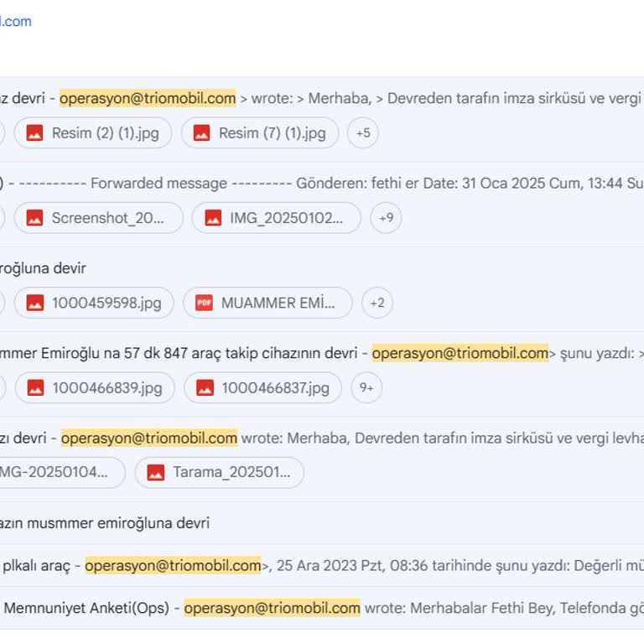This screenshot has height=644, width=644.
Task: Open the MUAMMER EMİ... PDF attachment
Action: tap(267, 303)
